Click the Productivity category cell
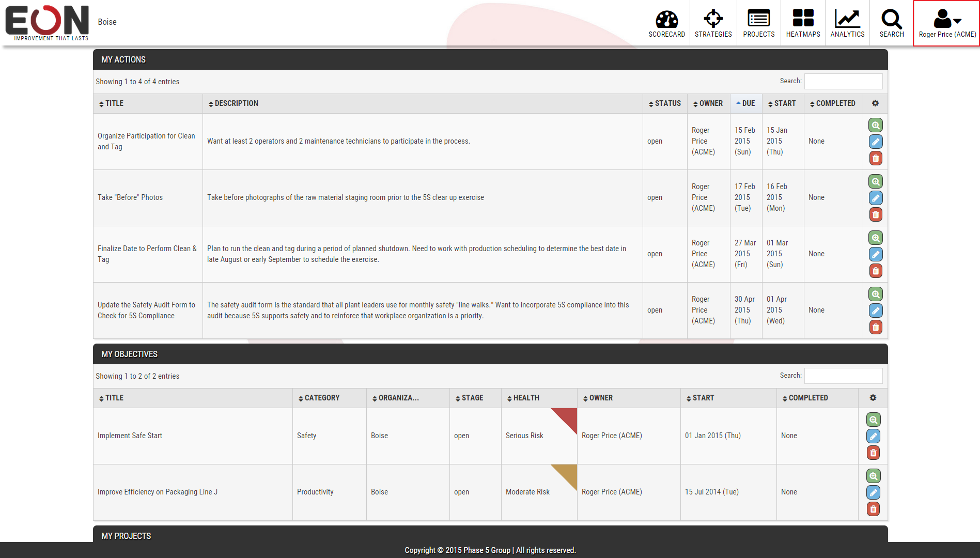The height and width of the screenshot is (558, 980). tap(330, 492)
